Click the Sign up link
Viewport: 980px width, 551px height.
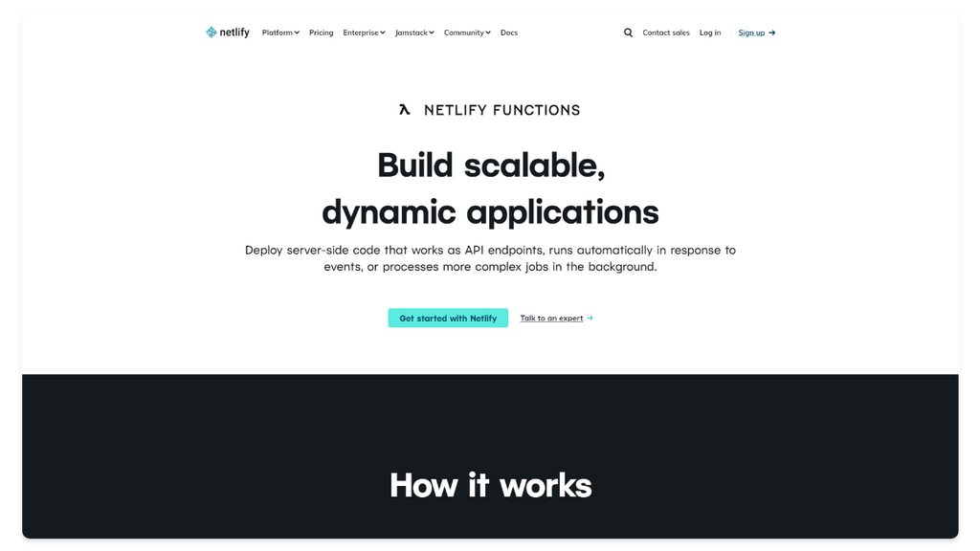tap(751, 33)
